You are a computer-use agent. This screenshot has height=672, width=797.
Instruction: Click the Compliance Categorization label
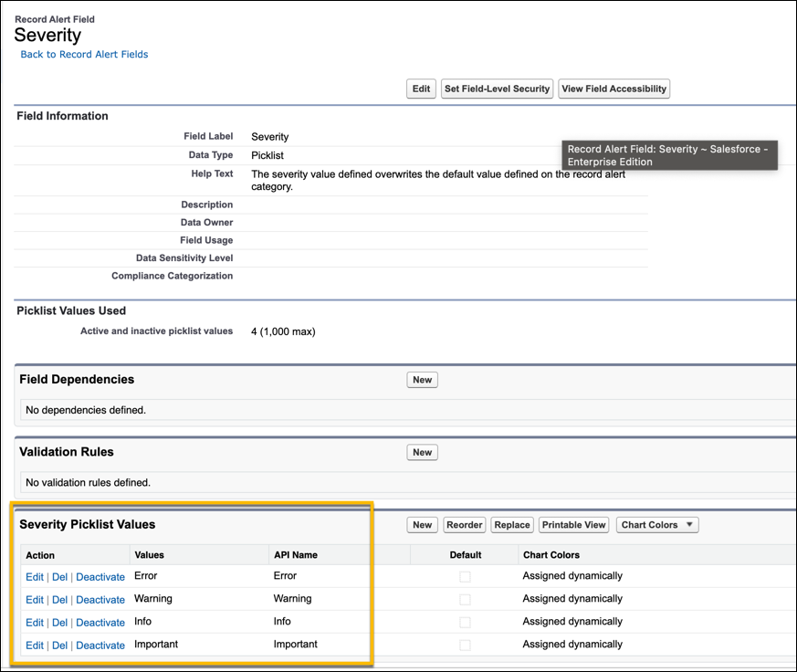[172, 276]
